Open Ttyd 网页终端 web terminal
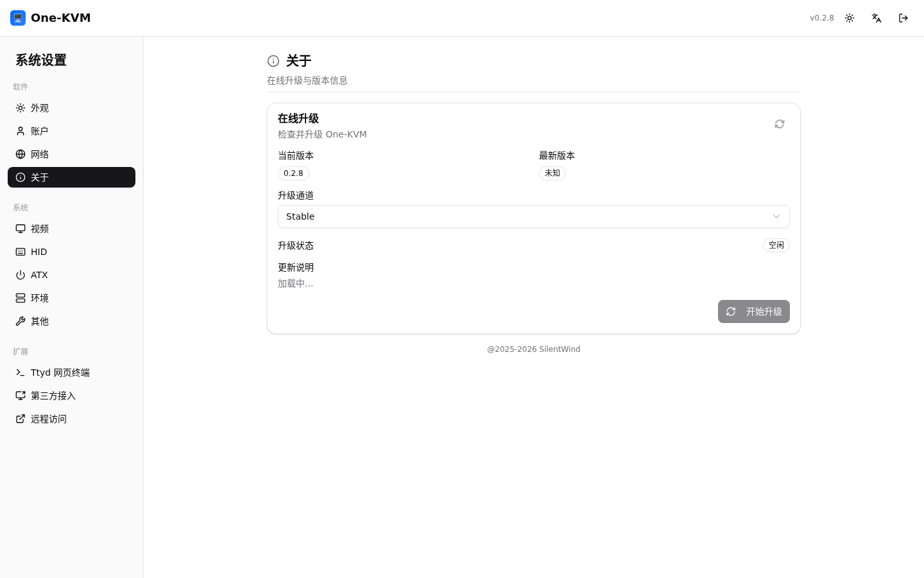 click(71, 372)
